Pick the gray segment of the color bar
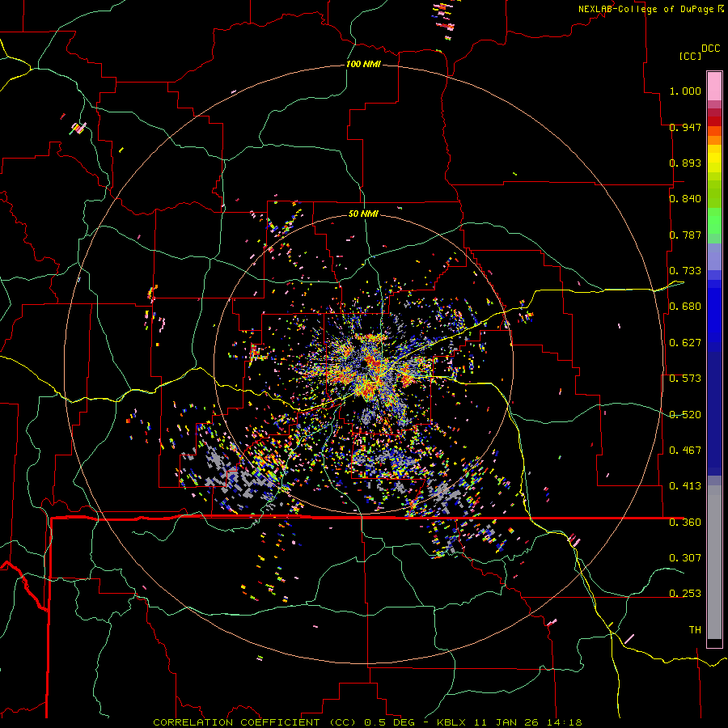The width and height of the screenshot is (728, 728). 714,562
